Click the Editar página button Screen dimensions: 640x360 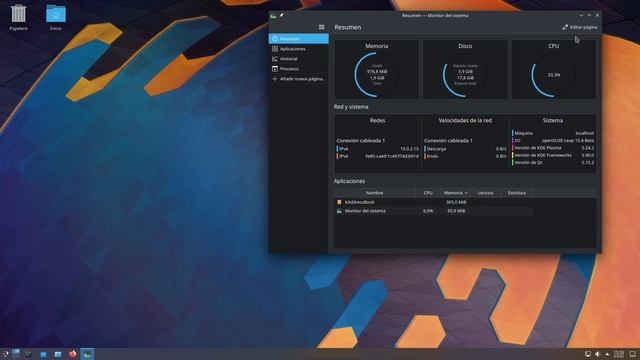pos(580,27)
